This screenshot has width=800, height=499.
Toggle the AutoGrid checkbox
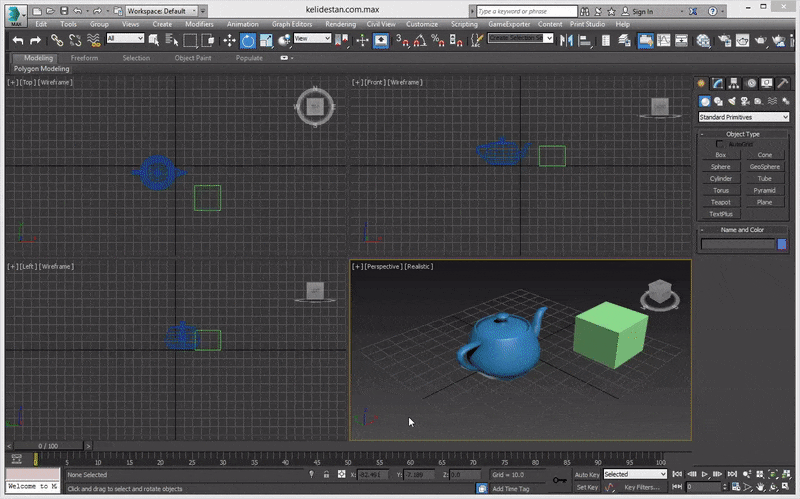pos(719,144)
